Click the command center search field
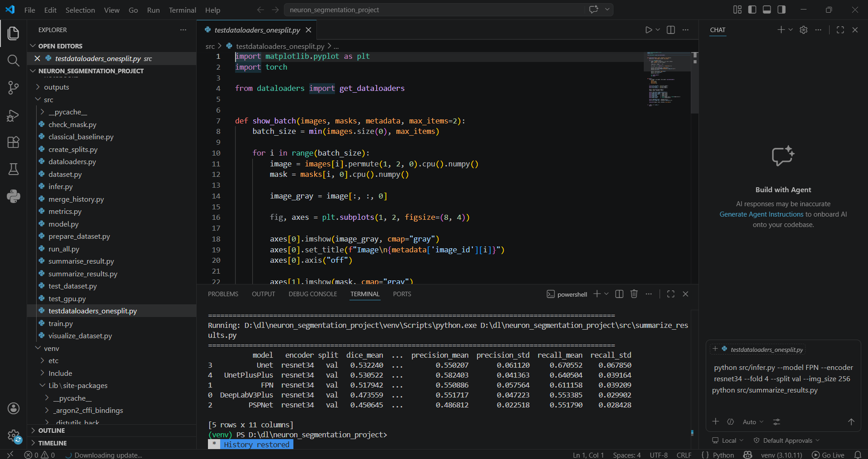 tap(434, 9)
